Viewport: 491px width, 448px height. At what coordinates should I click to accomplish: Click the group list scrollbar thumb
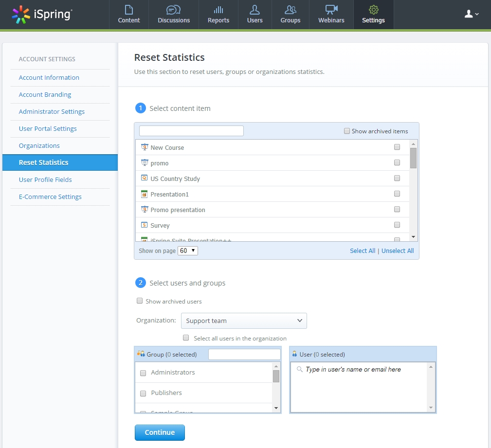(x=276, y=376)
